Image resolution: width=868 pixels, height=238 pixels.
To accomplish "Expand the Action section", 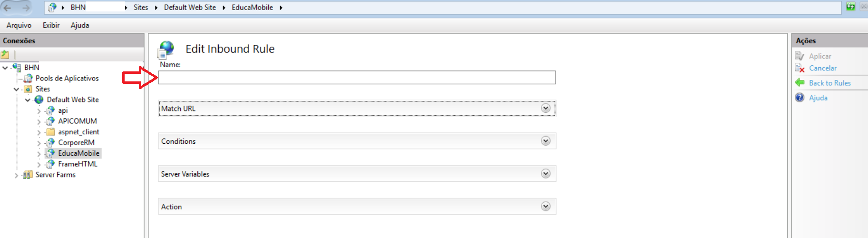I will [x=546, y=207].
